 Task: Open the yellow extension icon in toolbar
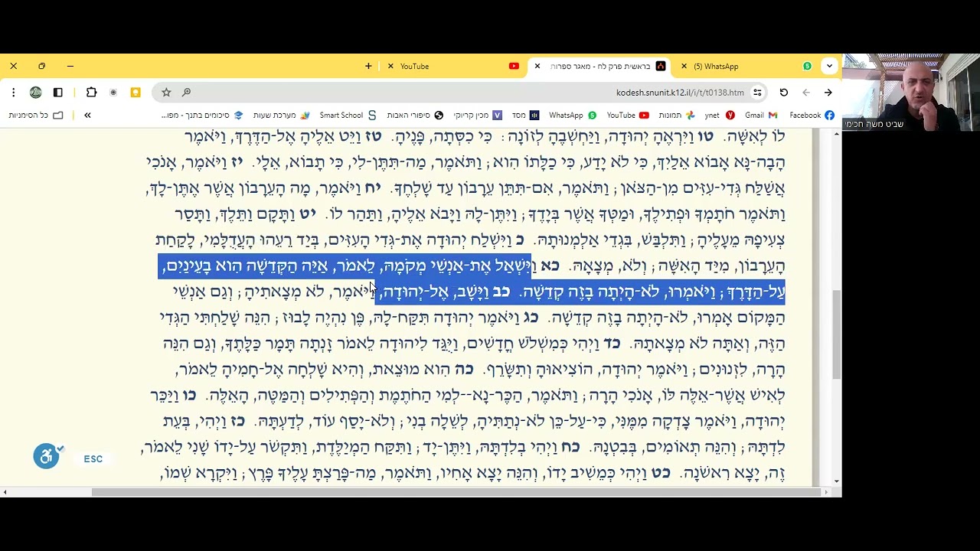[x=136, y=93]
